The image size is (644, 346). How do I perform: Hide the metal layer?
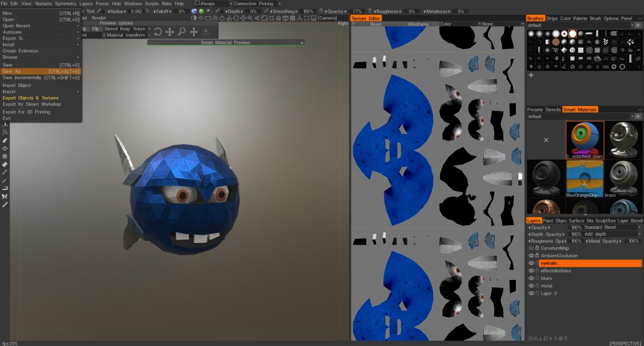(531, 286)
